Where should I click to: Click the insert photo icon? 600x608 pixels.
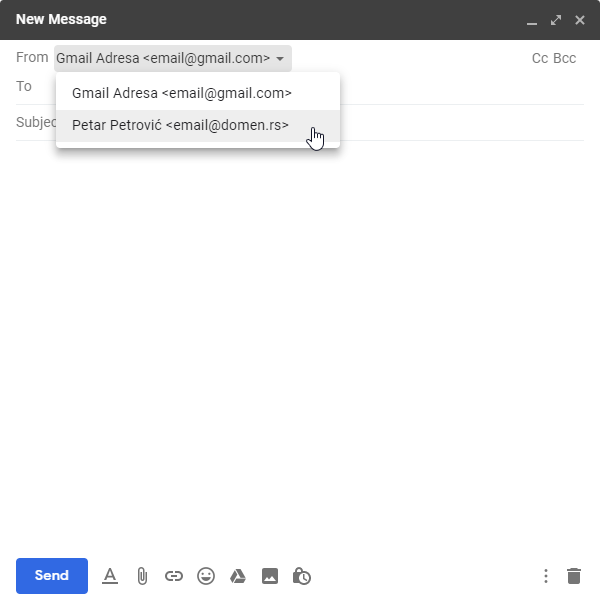(x=270, y=576)
